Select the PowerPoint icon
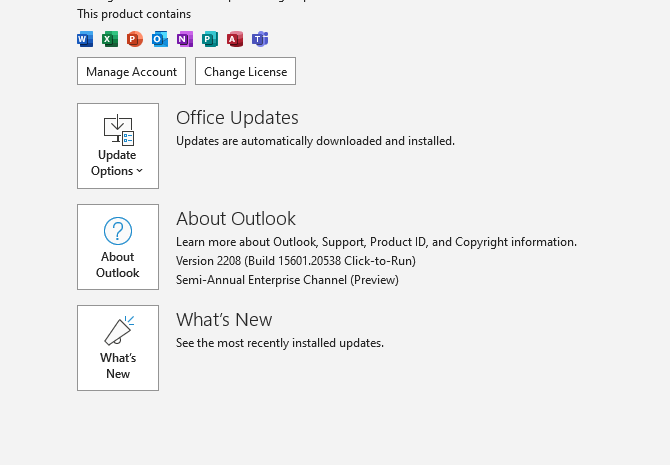The height and width of the screenshot is (465, 670). click(135, 39)
